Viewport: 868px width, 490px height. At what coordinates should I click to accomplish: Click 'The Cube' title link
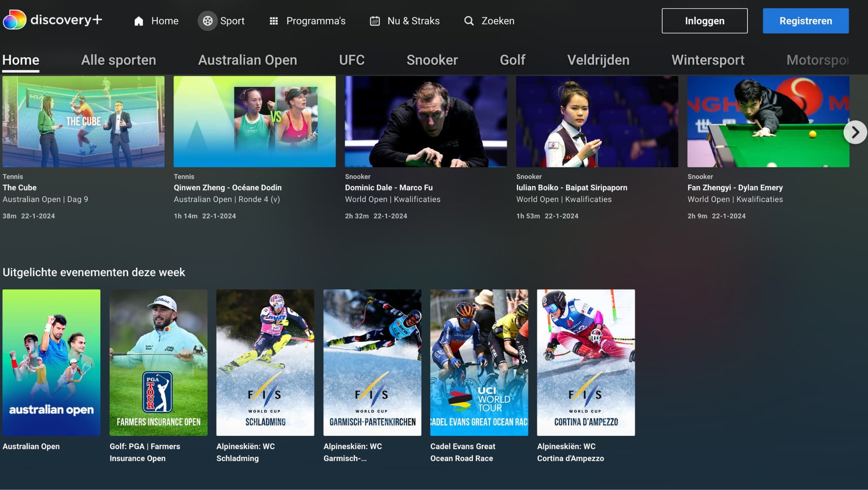pos(20,188)
